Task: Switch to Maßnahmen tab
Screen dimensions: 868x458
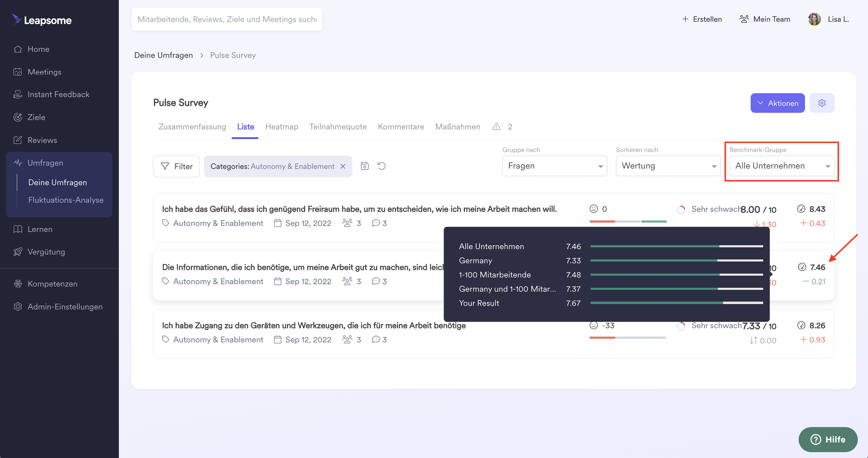Action: pyautogui.click(x=458, y=127)
